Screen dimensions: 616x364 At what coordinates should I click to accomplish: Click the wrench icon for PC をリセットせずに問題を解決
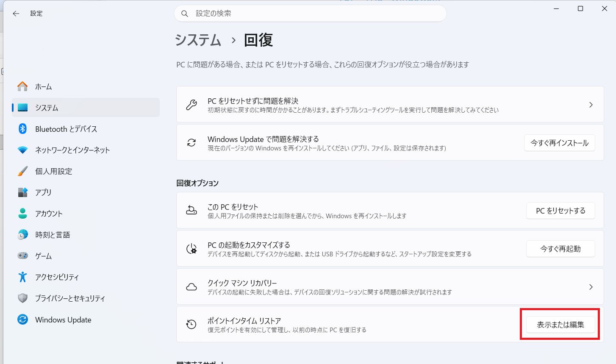191,105
